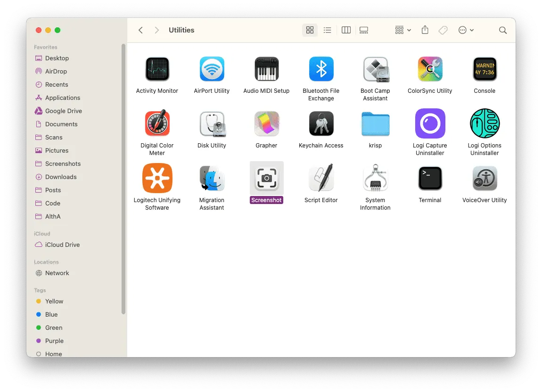Open the Terminal app
Image resolution: width=542 pixels, height=392 pixels.
pos(429,178)
